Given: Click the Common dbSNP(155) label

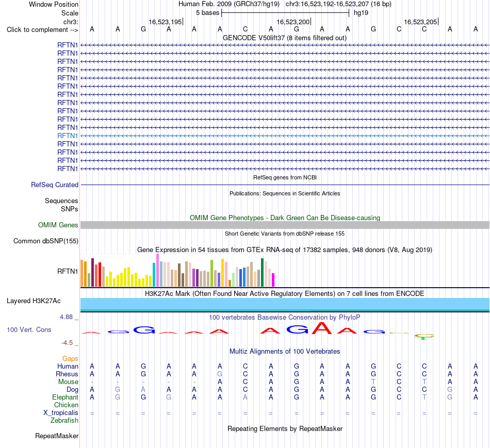Looking at the screenshot, I should point(46,241).
